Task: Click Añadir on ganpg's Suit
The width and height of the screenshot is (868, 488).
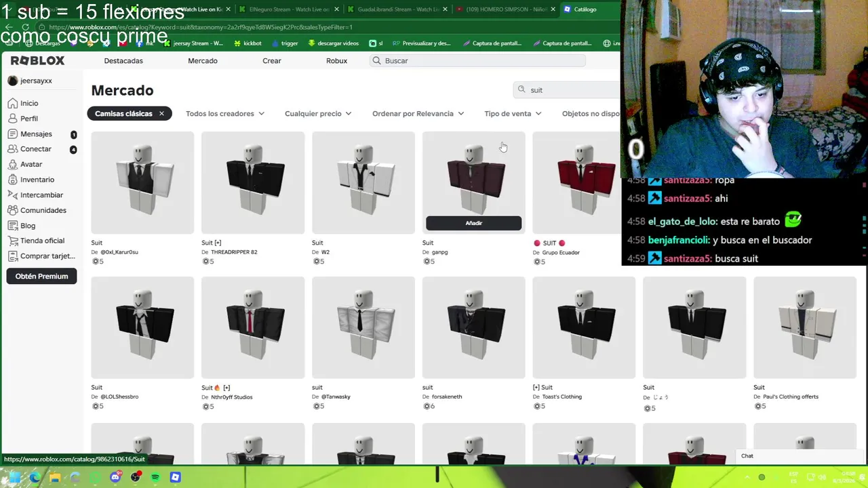Action: (x=473, y=223)
